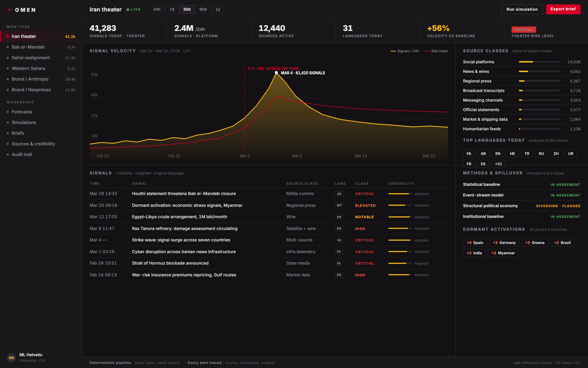This screenshot has width=588, height=368.
Task: Expand the +21 more languages chip
Action: click(x=498, y=164)
